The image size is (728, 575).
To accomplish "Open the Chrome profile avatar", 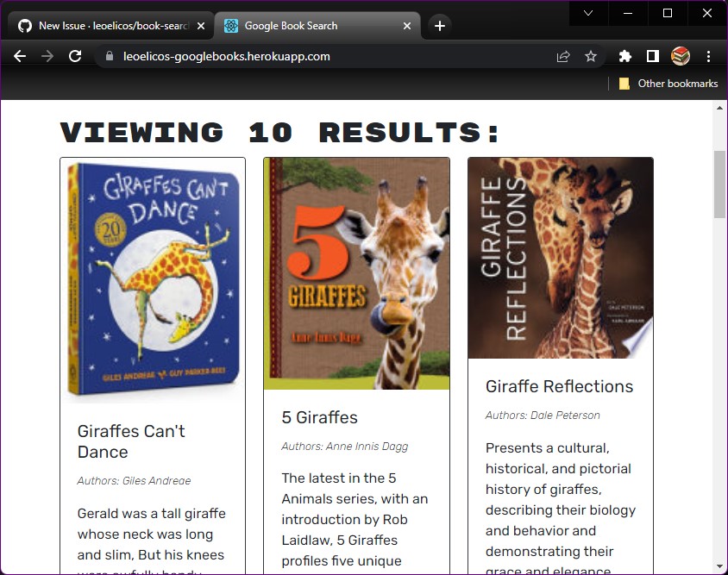I will [681, 56].
